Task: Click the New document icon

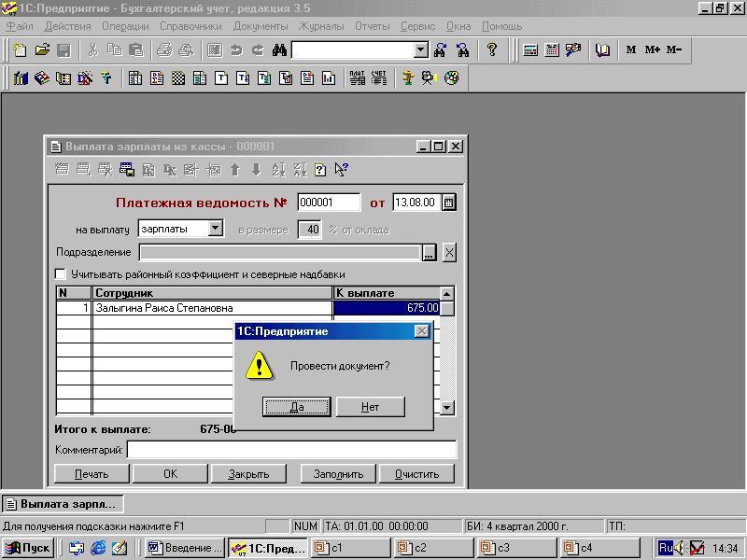Action: 21,49
